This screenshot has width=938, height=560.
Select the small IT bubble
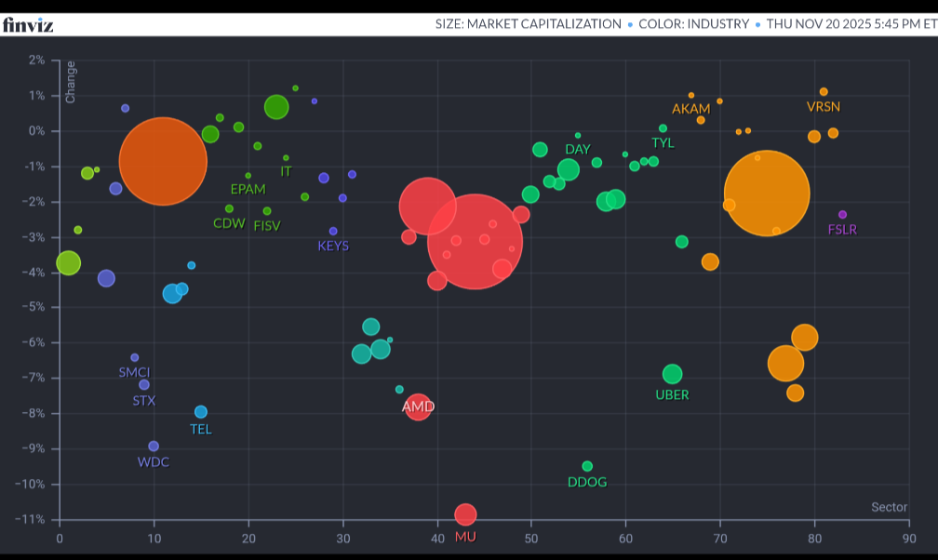286,158
